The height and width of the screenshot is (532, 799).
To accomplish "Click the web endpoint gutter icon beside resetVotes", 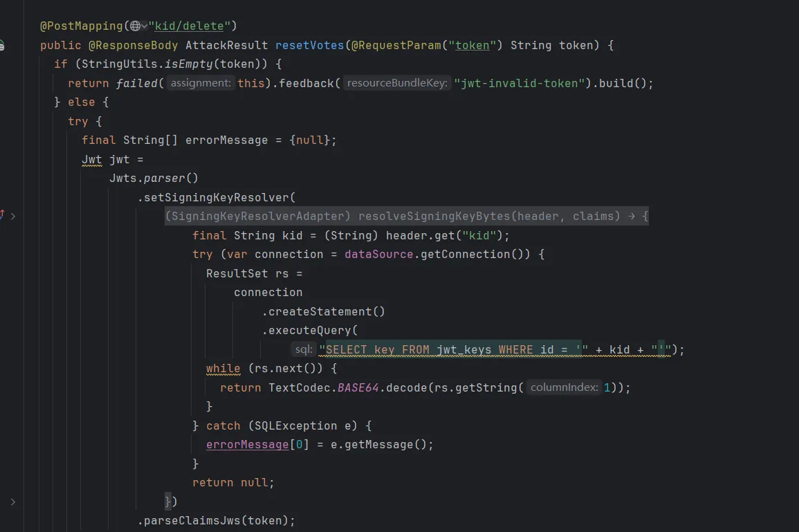I will 2,46.
